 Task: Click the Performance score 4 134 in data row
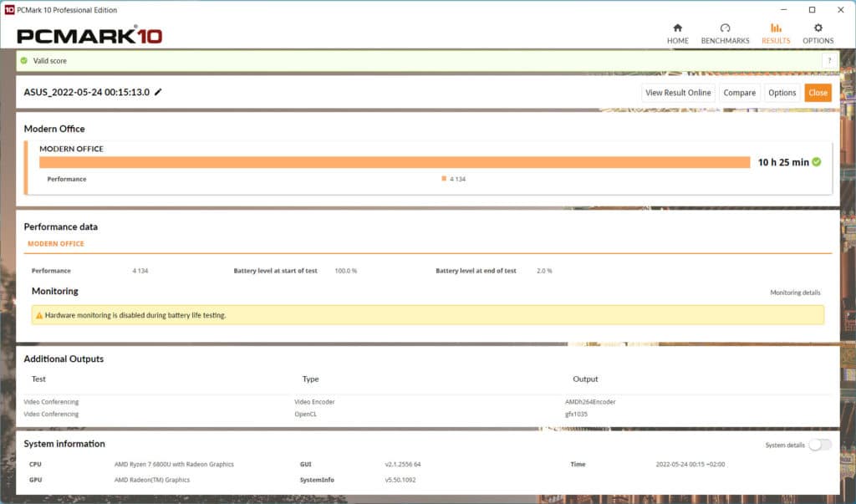tap(140, 271)
